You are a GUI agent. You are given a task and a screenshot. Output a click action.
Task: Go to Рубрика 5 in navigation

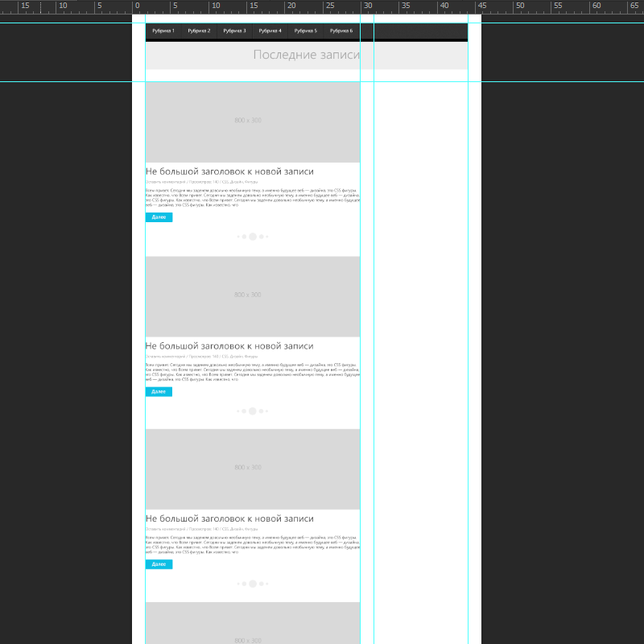click(305, 31)
